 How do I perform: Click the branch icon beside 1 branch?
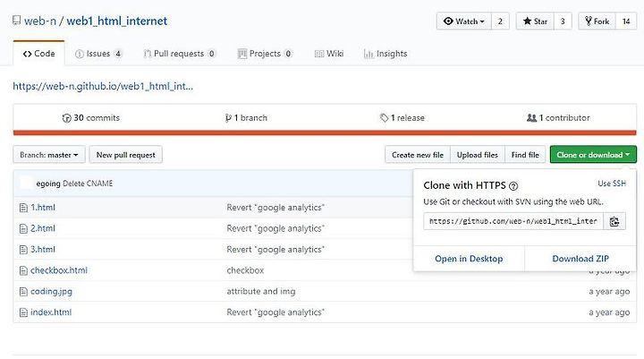228,118
